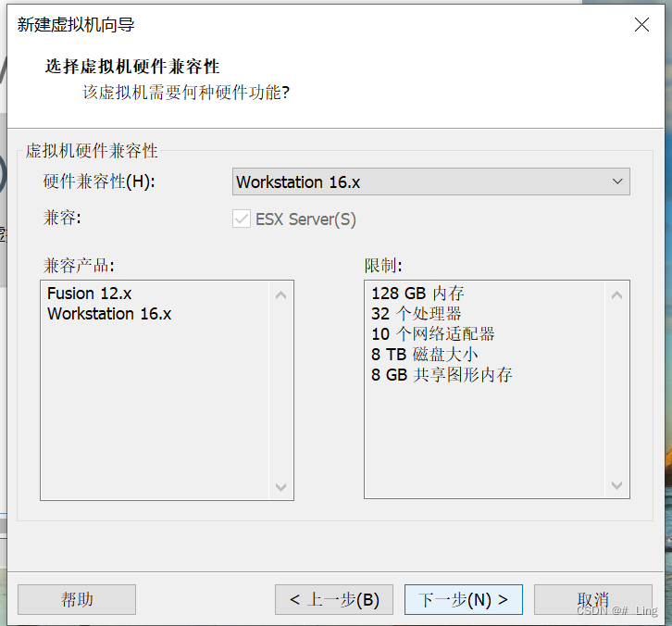
Task: Go back with 上一步(B) button
Action: (x=334, y=599)
